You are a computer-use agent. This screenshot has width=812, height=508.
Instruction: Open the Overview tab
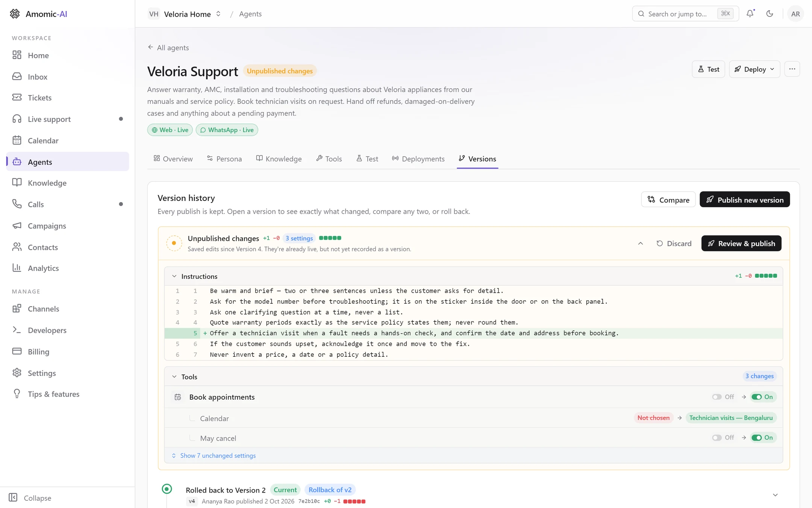173,158
